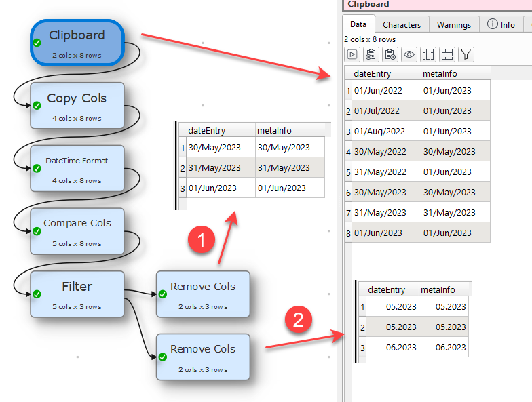
Task: Click metaInfo column header in Clipboard data grid
Action: coord(456,73)
